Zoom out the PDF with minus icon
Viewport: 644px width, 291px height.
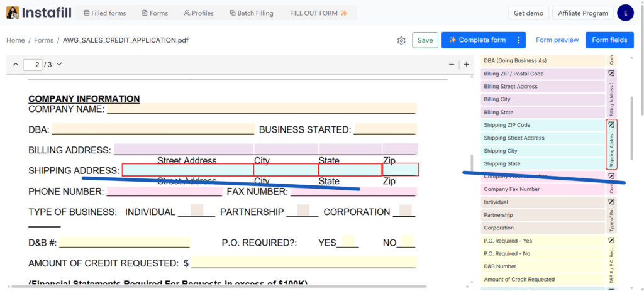point(451,65)
